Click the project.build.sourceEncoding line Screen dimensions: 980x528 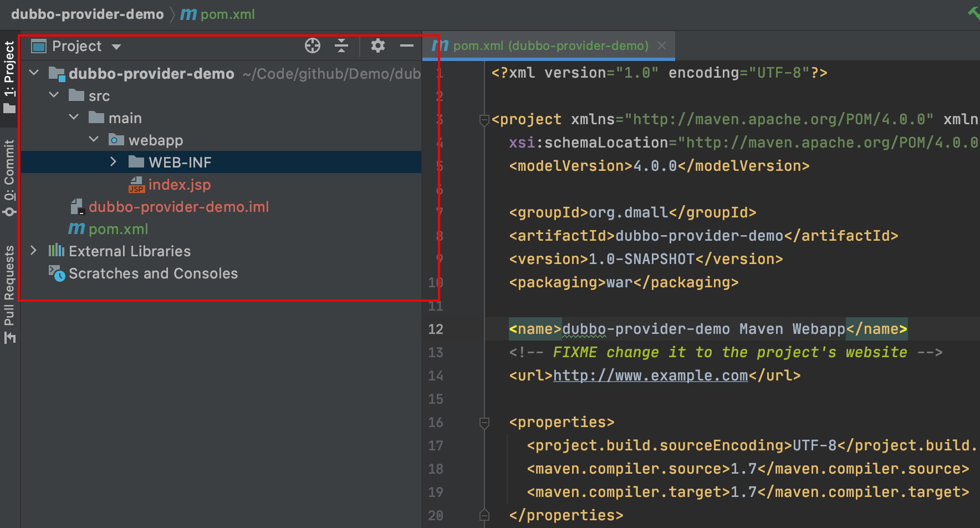click(753, 445)
